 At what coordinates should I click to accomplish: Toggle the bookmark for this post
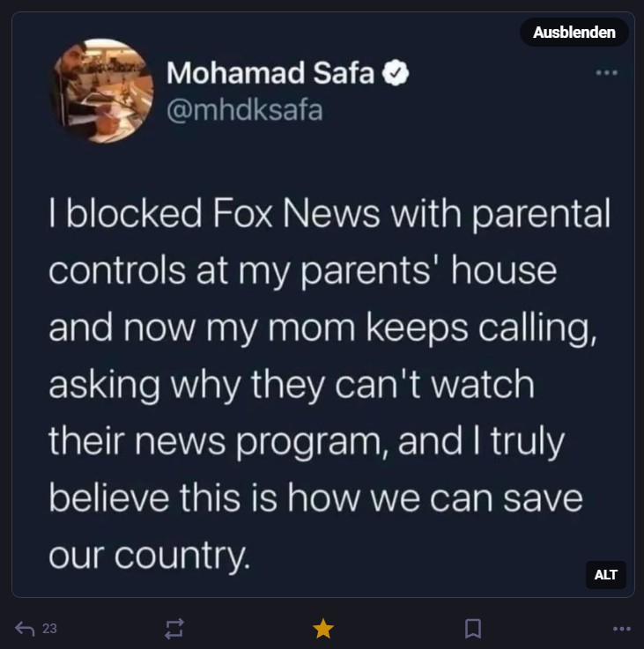pyautogui.click(x=472, y=628)
